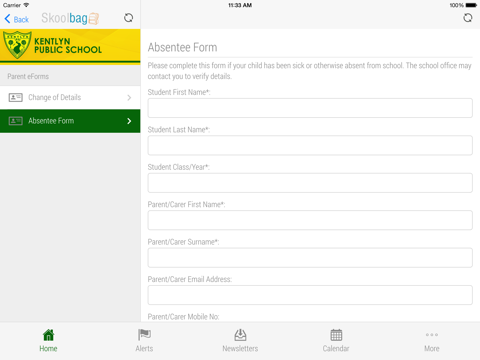480x360 pixels.
Task: Focus the Student First Name field
Action: click(x=310, y=108)
